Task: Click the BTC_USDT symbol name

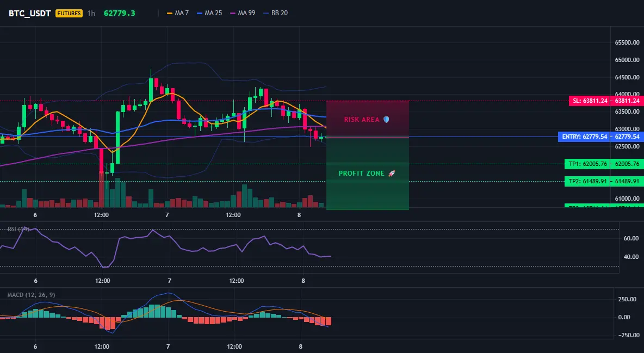Action: 29,13
